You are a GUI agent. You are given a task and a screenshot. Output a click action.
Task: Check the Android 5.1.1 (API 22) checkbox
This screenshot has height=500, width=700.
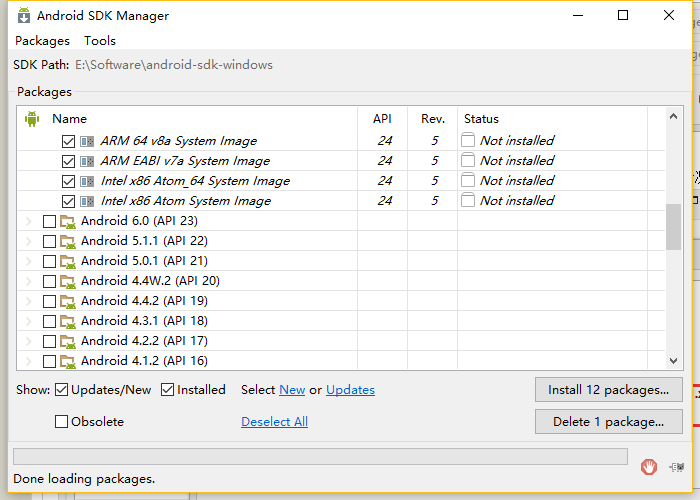click(50, 242)
